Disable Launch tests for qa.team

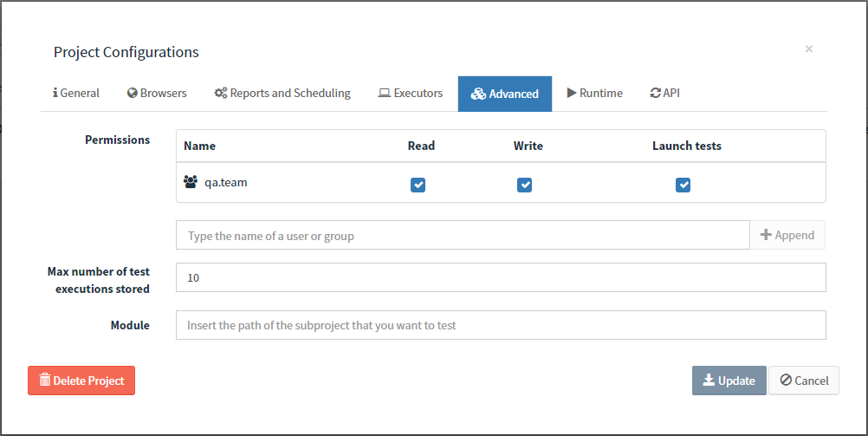(x=683, y=185)
